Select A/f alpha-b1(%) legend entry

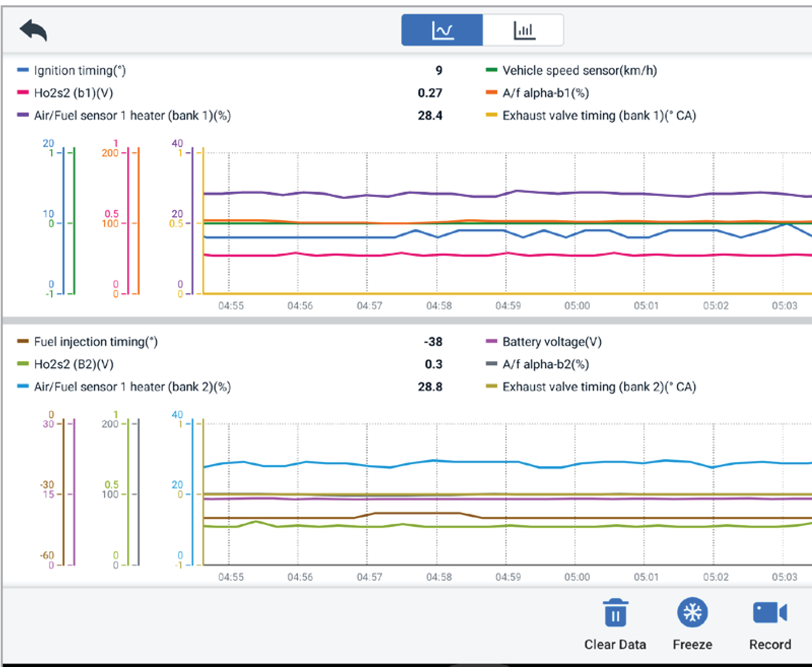546,93
